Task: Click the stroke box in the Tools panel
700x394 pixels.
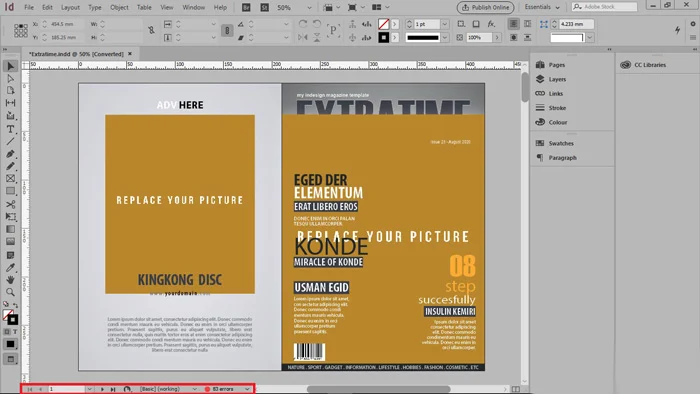Action: click(x=12, y=320)
